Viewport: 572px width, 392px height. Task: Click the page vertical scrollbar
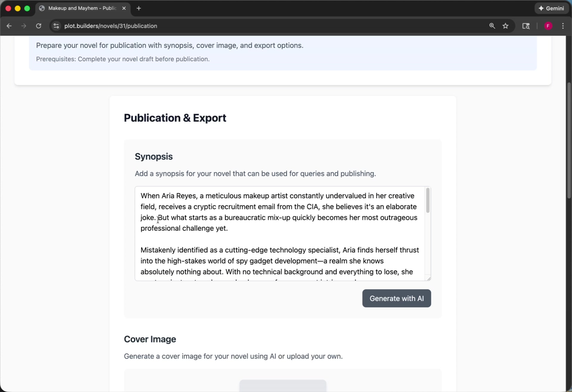tap(569, 140)
